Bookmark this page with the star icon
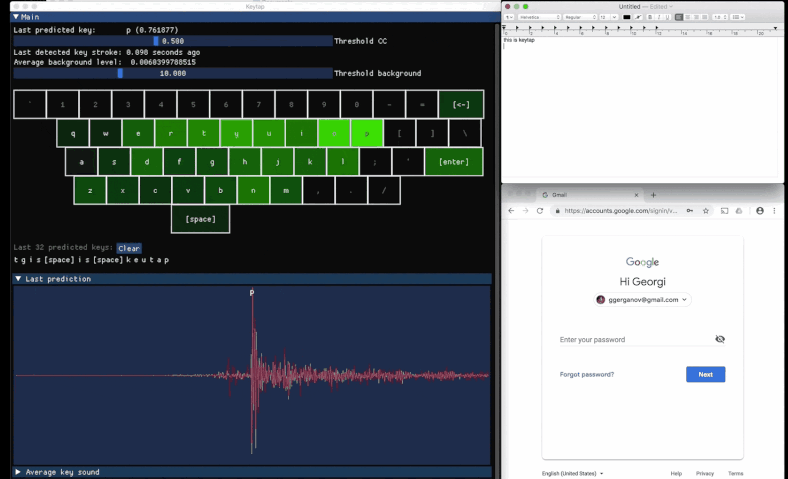Screen dimensions: 788x479 [x=706, y=211]
